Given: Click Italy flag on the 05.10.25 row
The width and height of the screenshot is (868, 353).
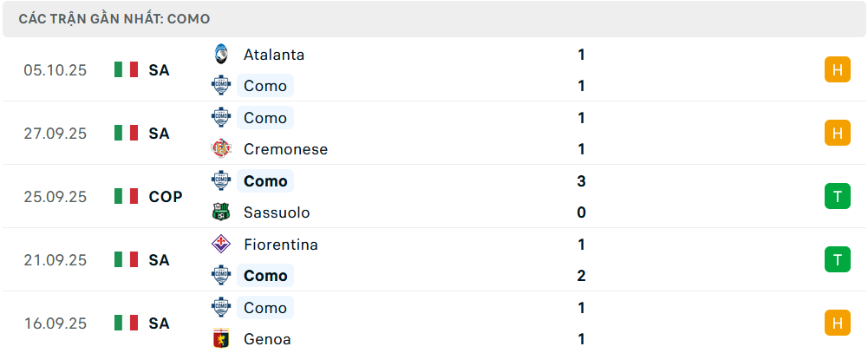Looking at the screenshot, I should pyautogui.click(x=126, y=70).
